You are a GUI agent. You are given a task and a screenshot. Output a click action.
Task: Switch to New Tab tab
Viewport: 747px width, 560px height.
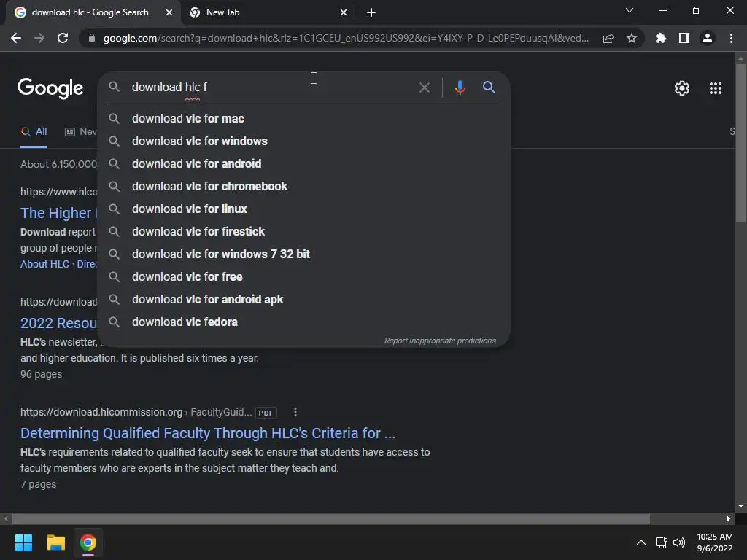[267, 12]
